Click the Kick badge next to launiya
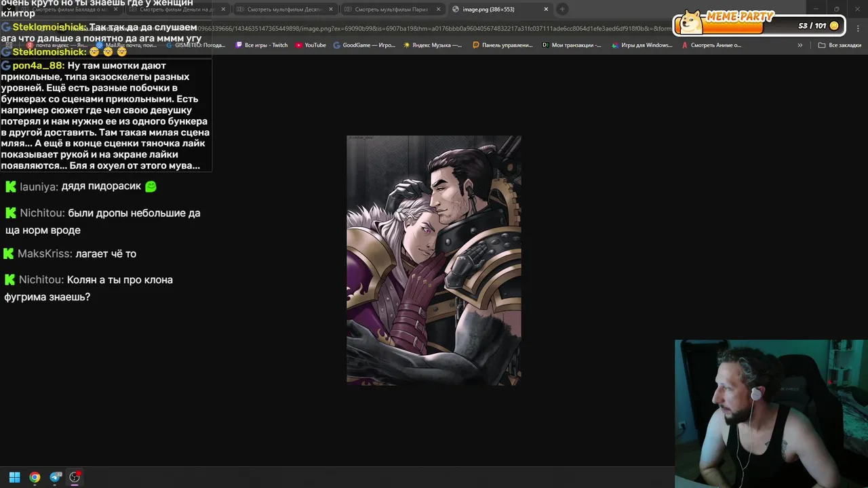This screenshot has height=488, width=868. coord(11,186)
